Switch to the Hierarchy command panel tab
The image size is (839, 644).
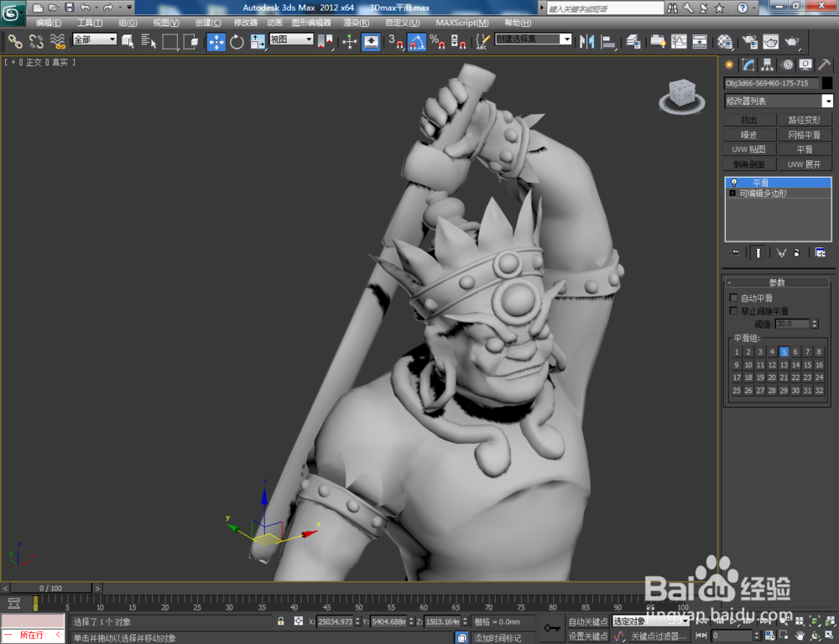click(x=768, y=65)
